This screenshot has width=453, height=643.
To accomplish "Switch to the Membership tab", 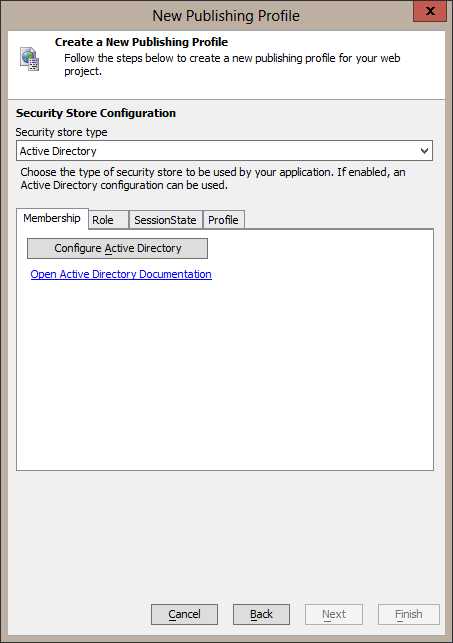I will tap(52, 218).
